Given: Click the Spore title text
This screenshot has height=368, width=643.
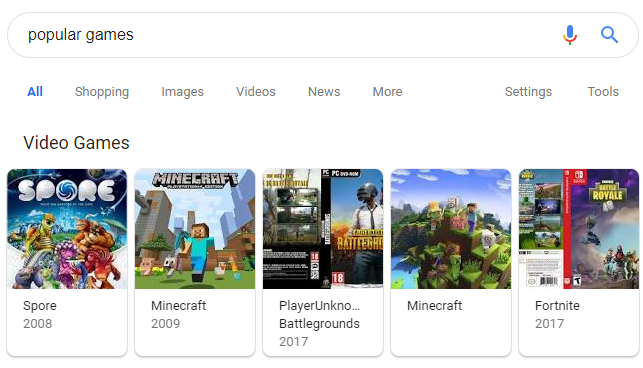Looking at the screenshot, I should pos(40,306).
